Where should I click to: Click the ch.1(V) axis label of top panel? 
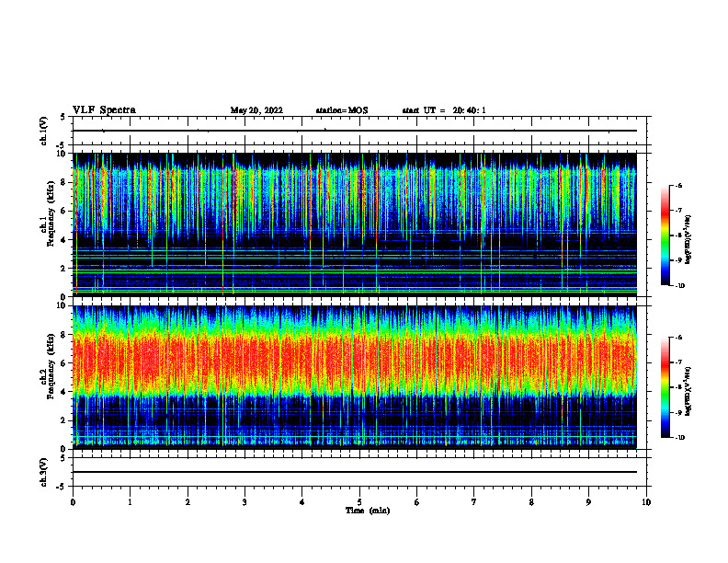pyautogui.click(x=44, y=131)
